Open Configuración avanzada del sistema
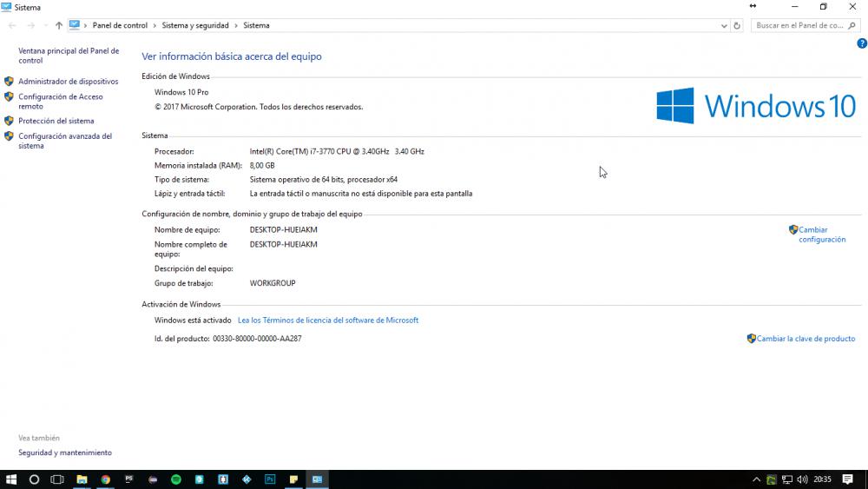Image resolution: width=868 pixels, height=489 pixels. 65,141
